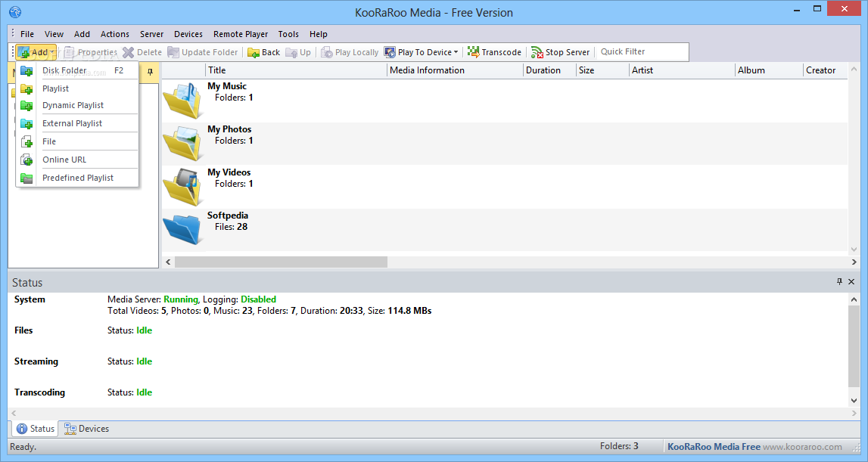This screenshot has height=462, width=868.
Task: Choose Dynamic Playlist from the Add menu
Action: [x=77, y=105]
